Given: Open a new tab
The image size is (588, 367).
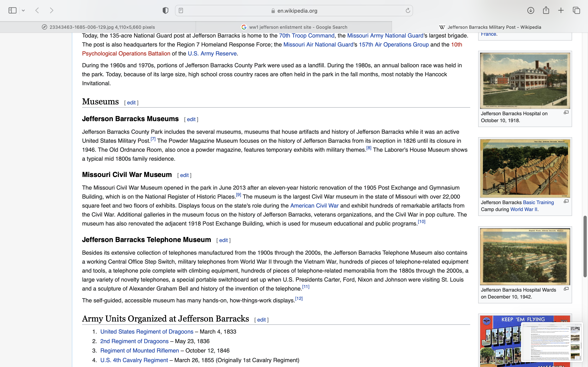Looking at the screenshot, I should coord(561,10).
